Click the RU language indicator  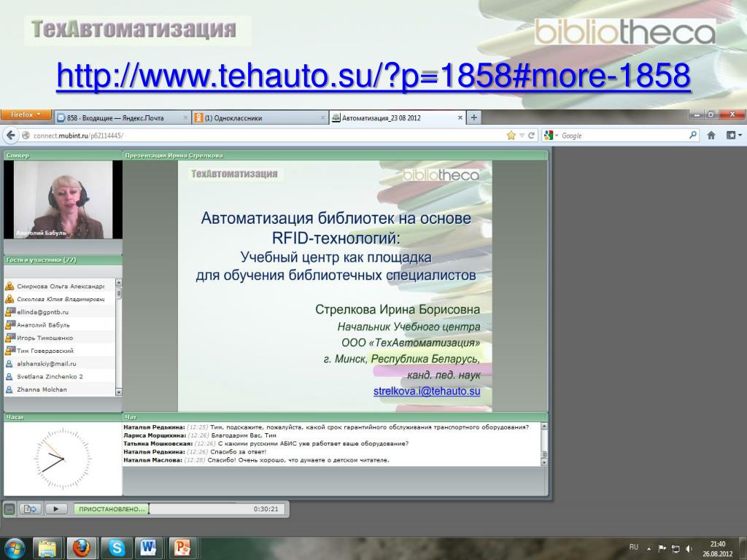634,547
